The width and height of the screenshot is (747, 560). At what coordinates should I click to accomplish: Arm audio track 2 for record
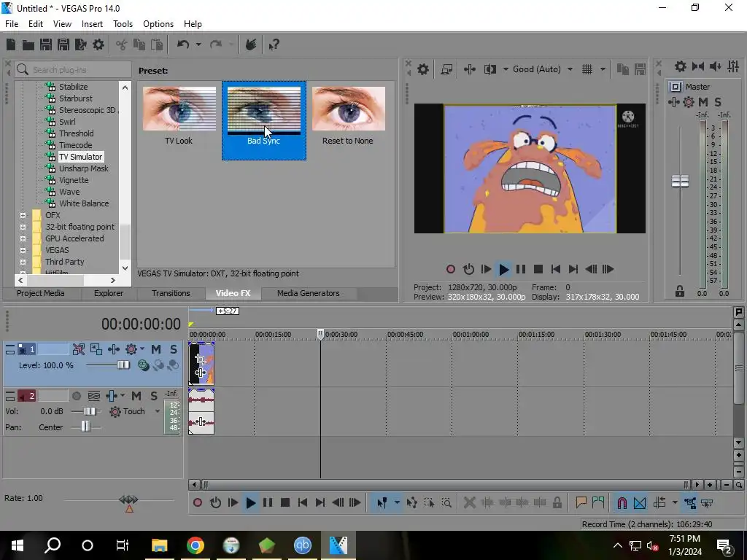(76, 396)
